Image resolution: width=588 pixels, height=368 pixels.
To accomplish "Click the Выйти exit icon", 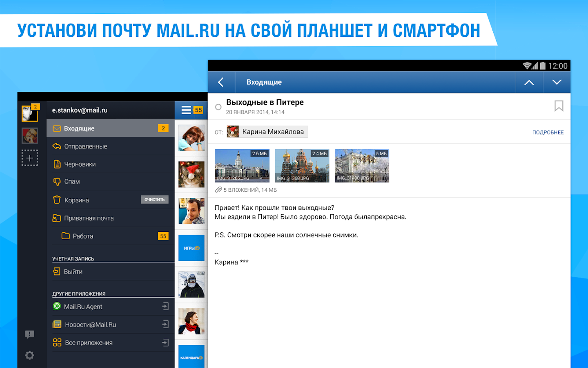I will pyautogui.click(x=56, y=272).
